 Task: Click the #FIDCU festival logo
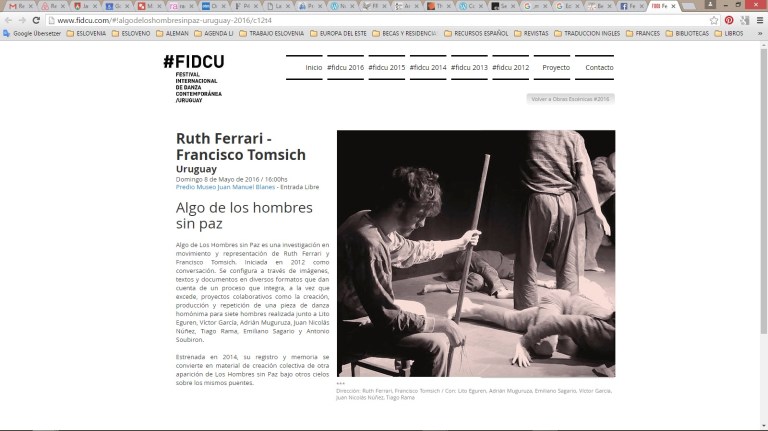coord(193,78)
